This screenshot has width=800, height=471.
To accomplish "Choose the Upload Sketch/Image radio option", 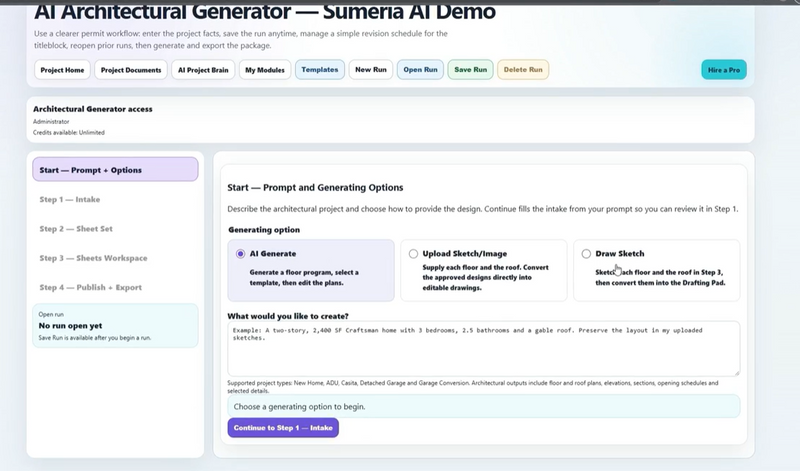I will coord(413,254).
